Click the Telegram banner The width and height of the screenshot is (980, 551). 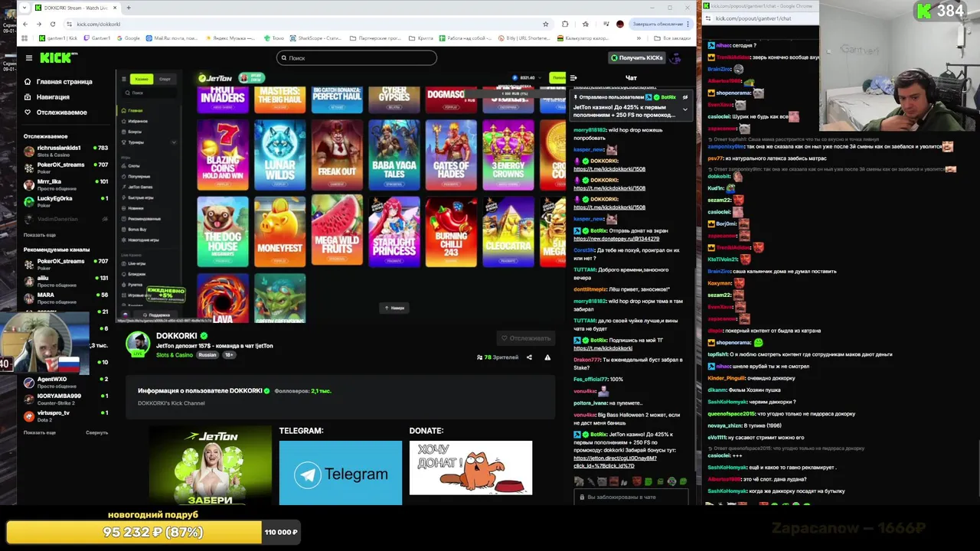341,473
